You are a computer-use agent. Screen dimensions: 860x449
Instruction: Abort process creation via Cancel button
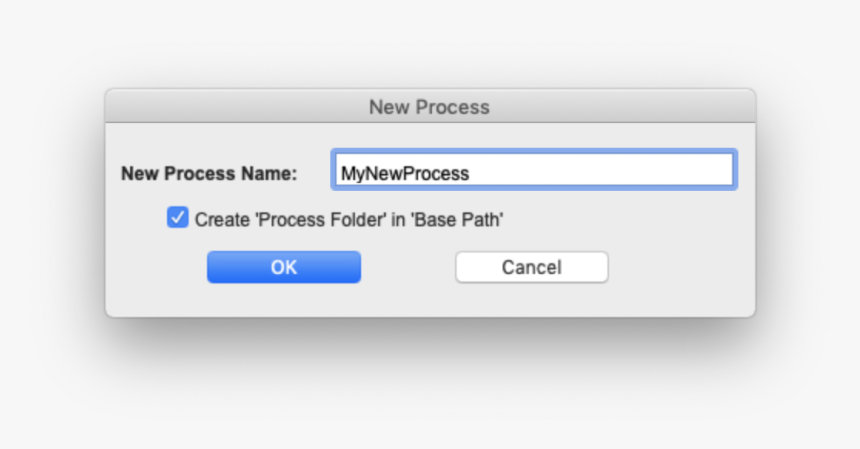tap(531, 267)
